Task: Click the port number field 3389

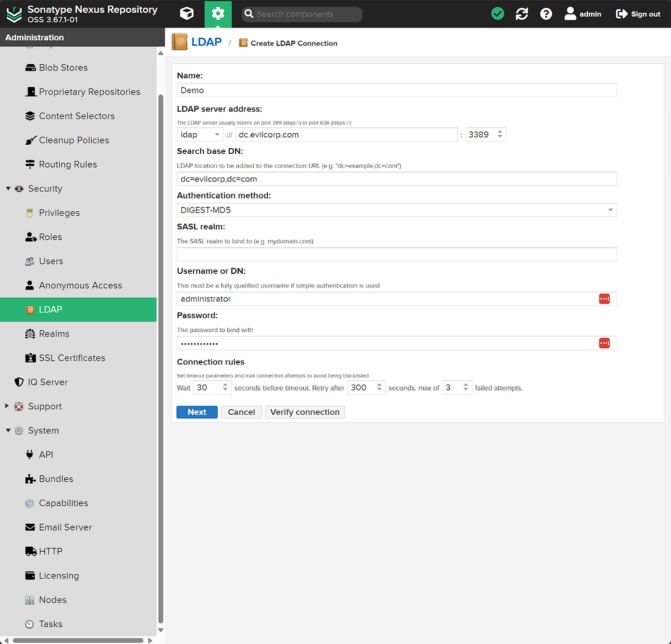Action: 480,135
